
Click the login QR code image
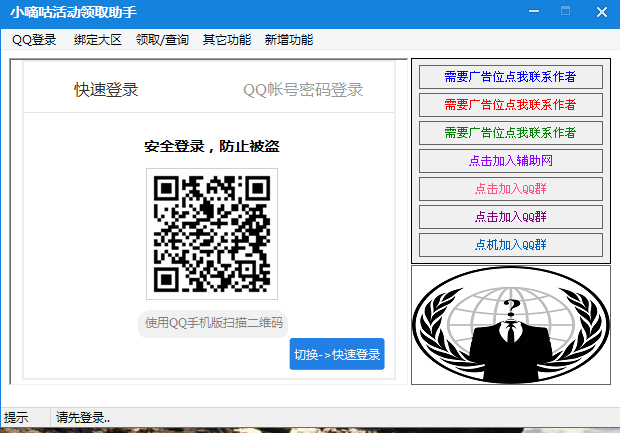coord(212,234)
